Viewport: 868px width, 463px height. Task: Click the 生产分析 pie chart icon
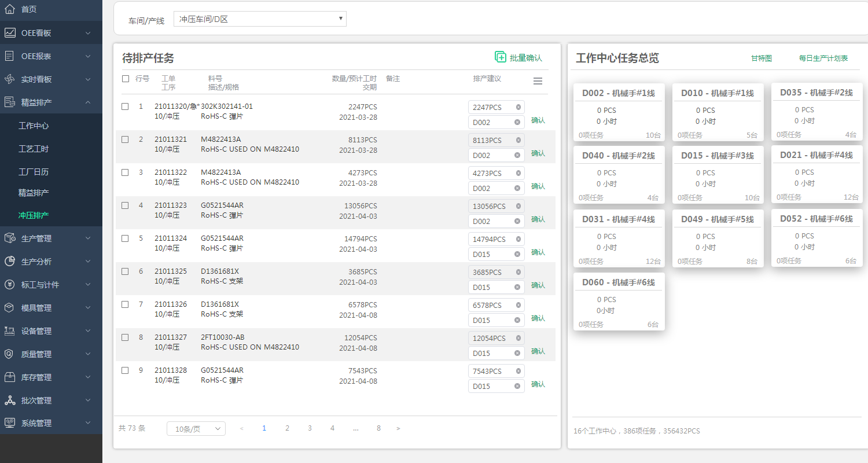(x=10, y=262)
